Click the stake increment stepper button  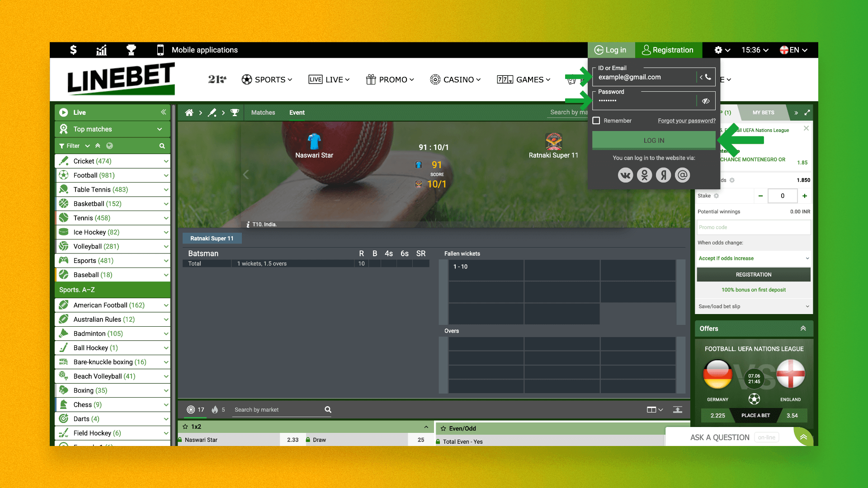(806, 196)
